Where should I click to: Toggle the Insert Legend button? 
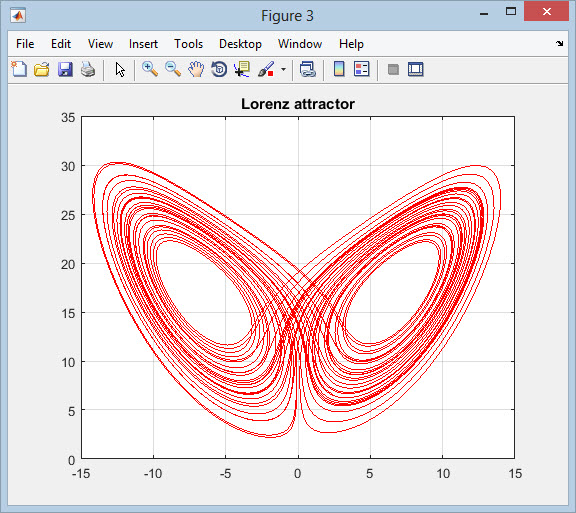pos(361,69)
